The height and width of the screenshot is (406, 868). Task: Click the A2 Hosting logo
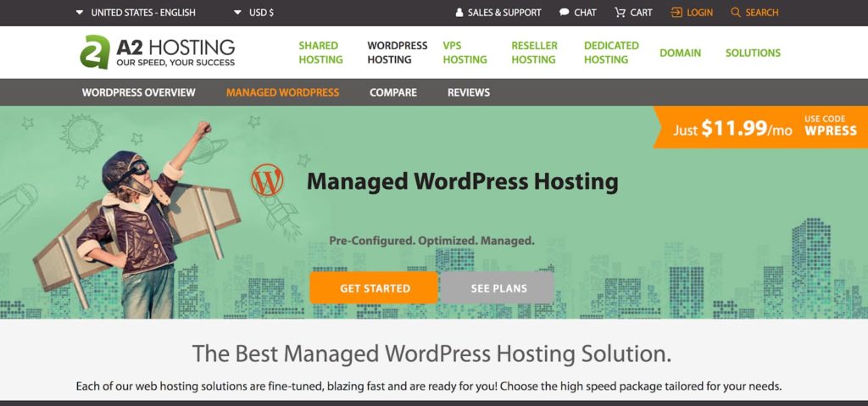click(x=158, y=52)
